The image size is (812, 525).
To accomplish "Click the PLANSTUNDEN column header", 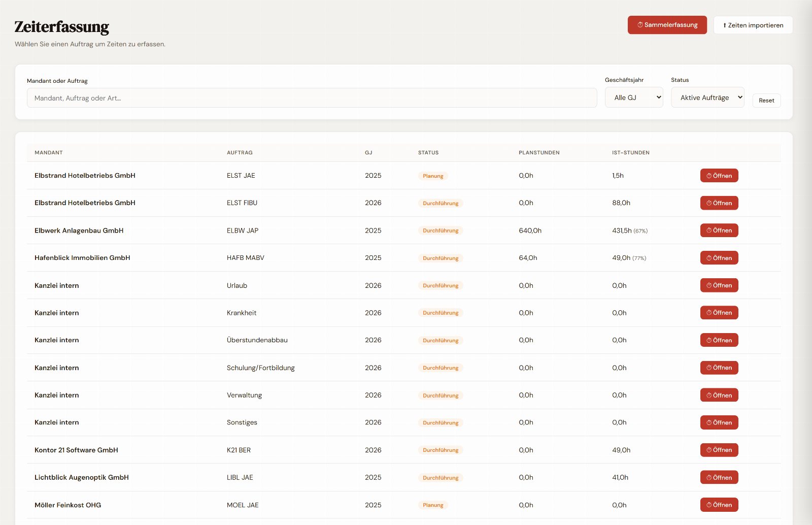I will (539, 152).
